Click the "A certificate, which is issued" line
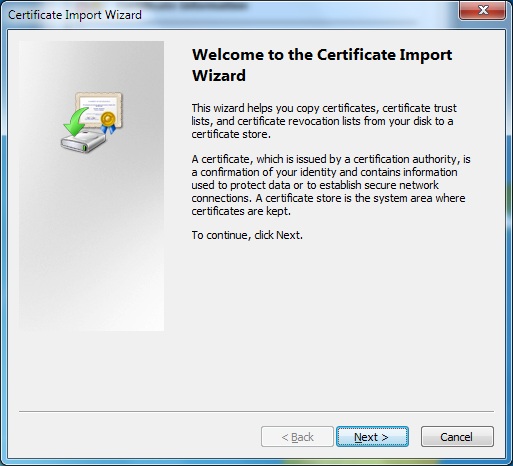This screenshot has height=466, width=513. click(x=331, y=159)
